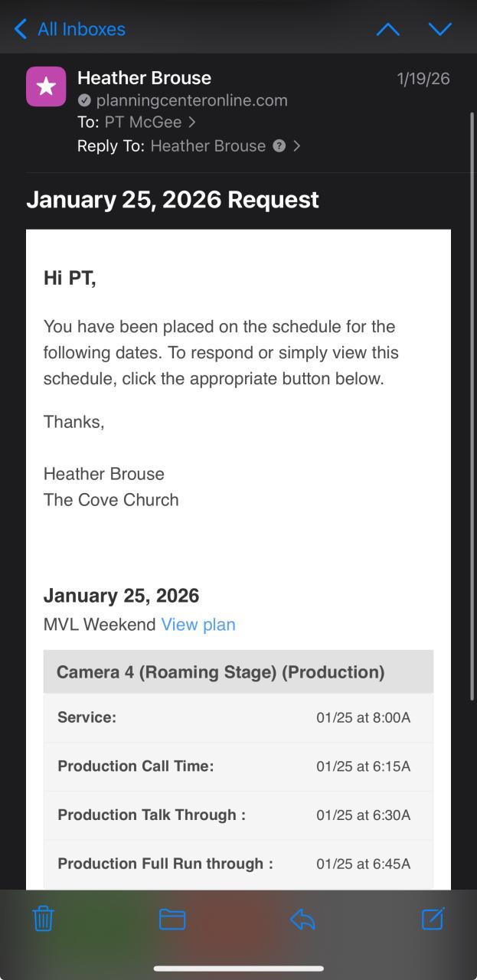This screenshot has width=477, height=980.
Task: Expand the PT McGee recipient details
Action: (x=192, y=122)
